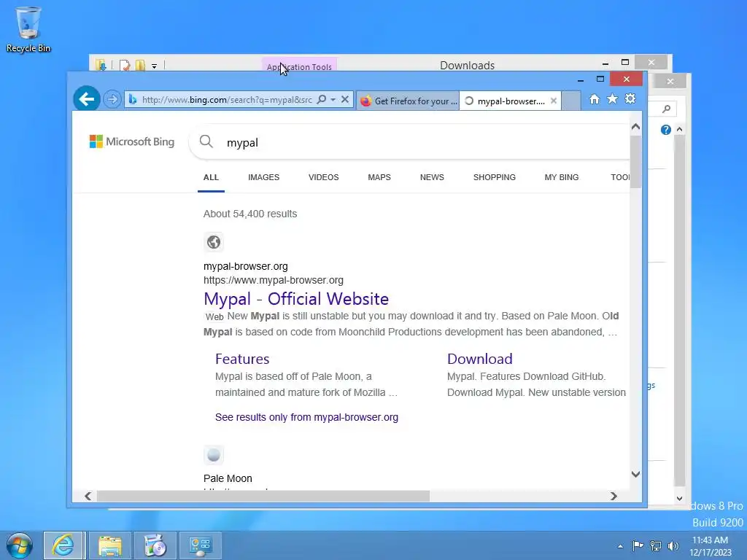Click the IE horizontal scrollbar thumb
Screen dimensions: 747x560
point(263,496)
